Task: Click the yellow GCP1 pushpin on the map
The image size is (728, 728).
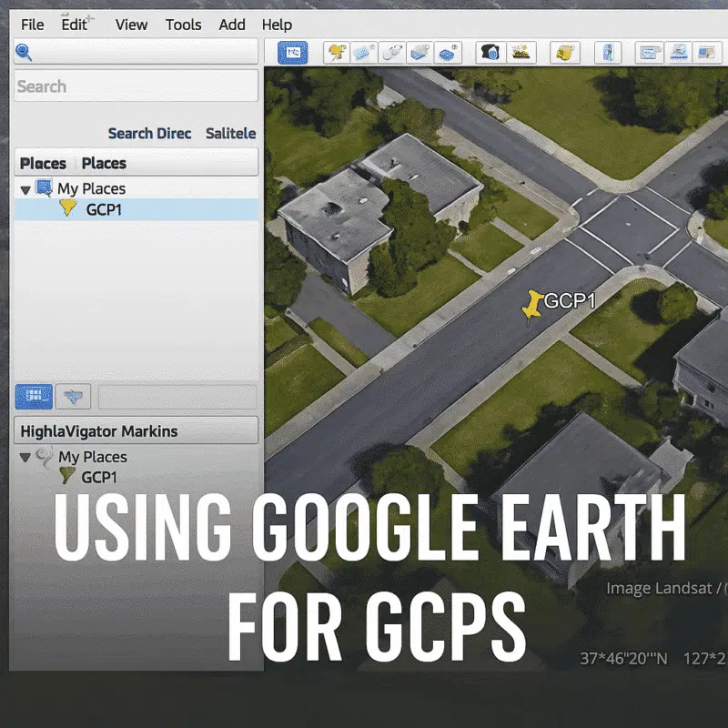Action: point(532,306)
